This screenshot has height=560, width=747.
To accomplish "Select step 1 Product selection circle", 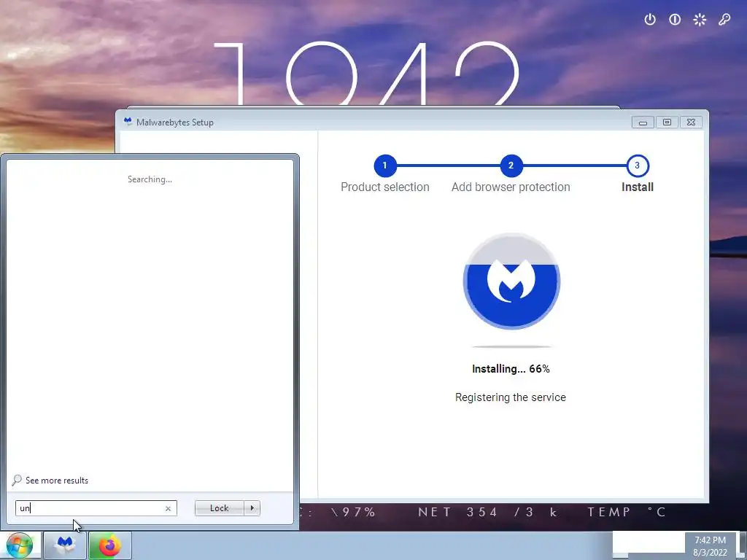I will [385, 166].
